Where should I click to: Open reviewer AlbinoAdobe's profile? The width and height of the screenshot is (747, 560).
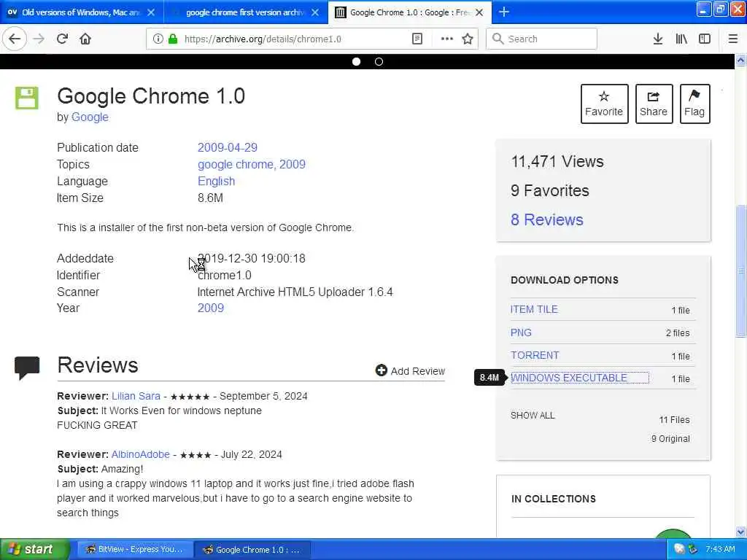click(x=141, y=454)
